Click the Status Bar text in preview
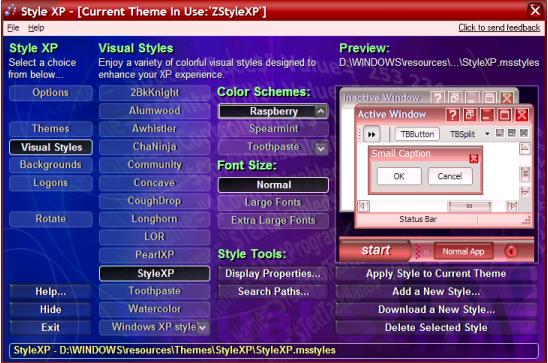548x363 pixels. (x=418, y=219)
